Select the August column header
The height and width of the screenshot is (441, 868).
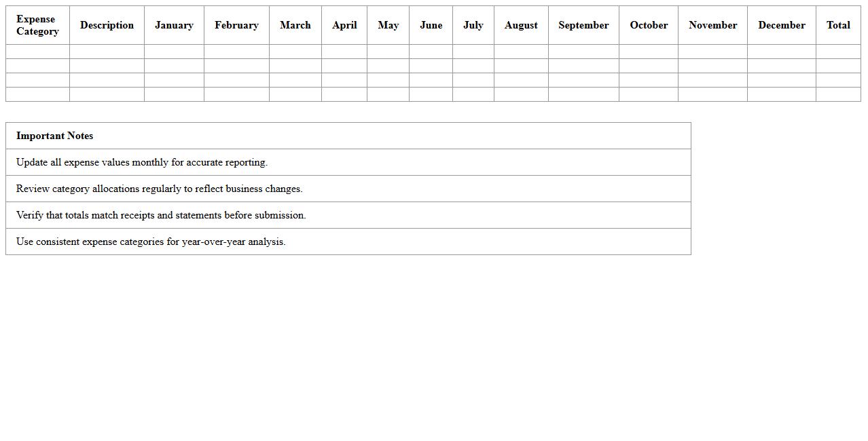coord(521,25)
